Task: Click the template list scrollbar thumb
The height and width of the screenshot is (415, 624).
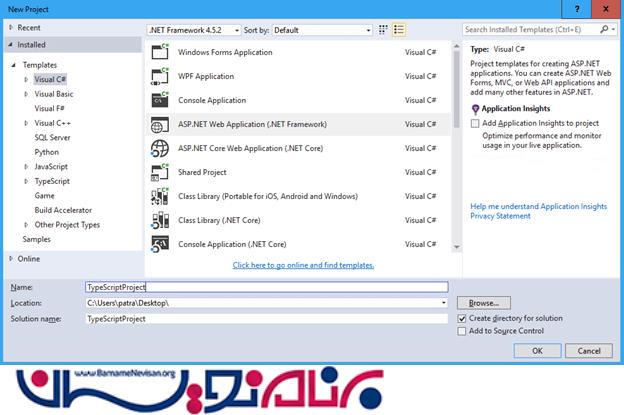Action: coord(456,88)
